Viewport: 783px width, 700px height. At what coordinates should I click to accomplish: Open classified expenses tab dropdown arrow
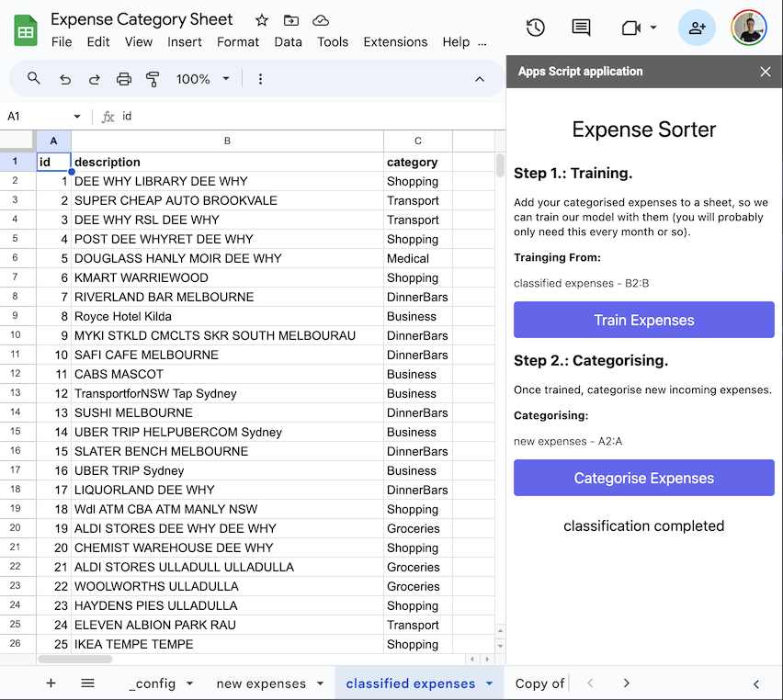pos(489,683)
